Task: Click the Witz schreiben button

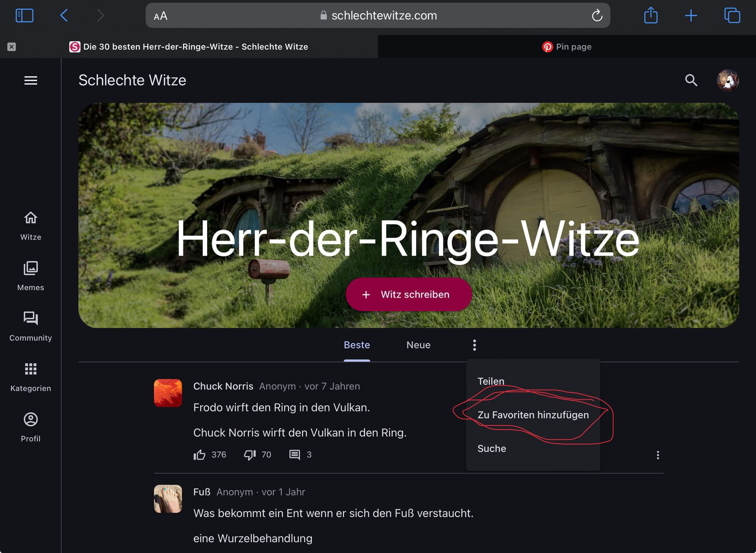Action: pyautogui.click(x=409, y=295)
